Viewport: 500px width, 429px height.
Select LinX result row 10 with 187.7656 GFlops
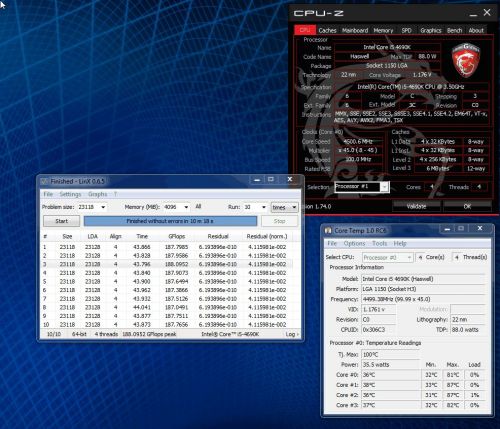click(166, 325)
